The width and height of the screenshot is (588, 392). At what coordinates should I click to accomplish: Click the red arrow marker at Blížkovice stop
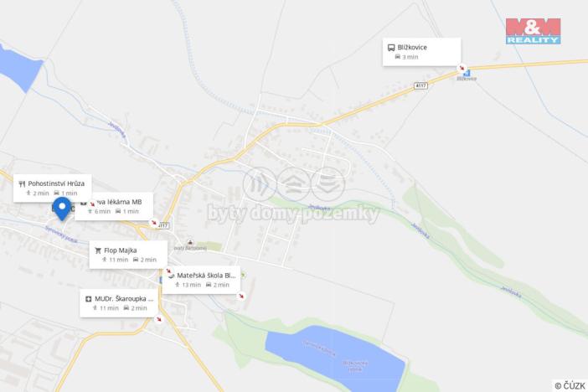[462, 69]
